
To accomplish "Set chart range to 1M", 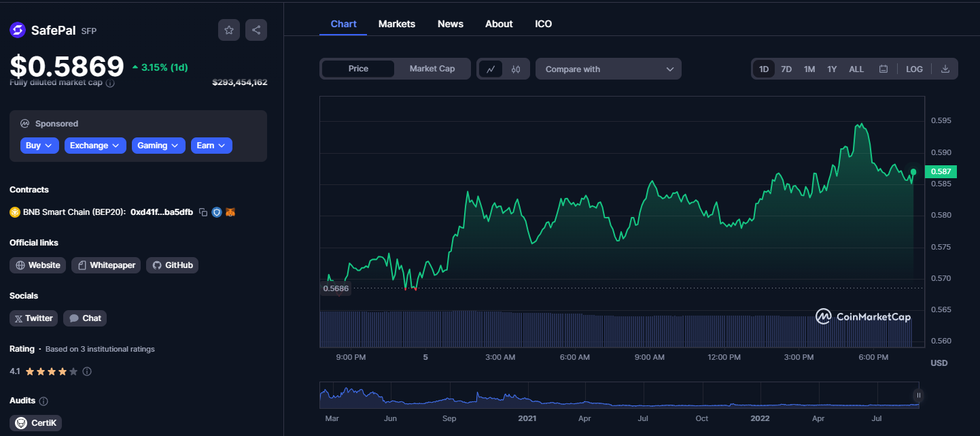I will tap(809, 69).
